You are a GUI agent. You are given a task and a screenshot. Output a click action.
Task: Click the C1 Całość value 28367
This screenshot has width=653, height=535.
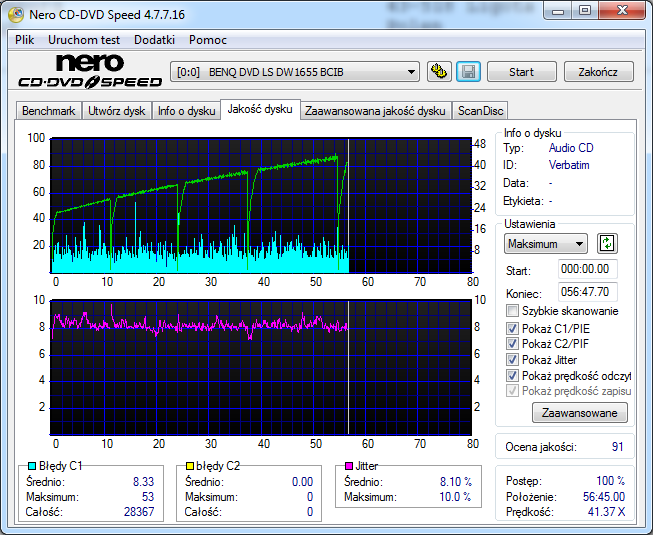coord(139,512)
